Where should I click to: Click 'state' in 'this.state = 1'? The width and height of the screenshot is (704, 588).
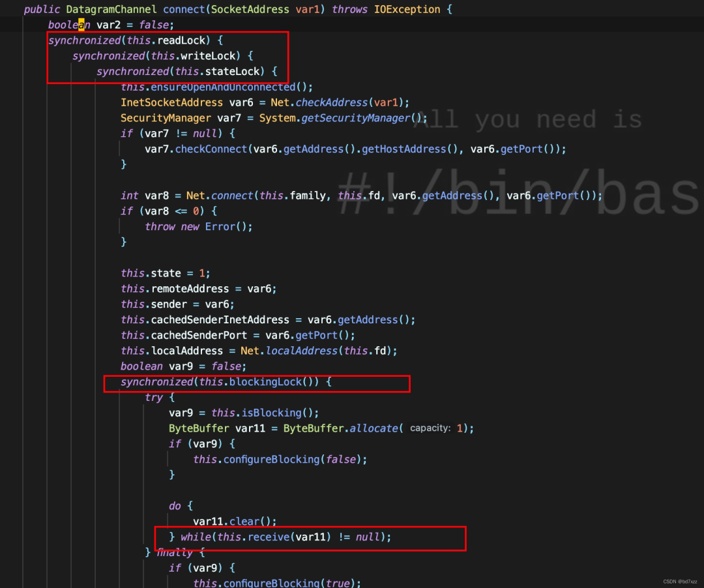[166, 273]
